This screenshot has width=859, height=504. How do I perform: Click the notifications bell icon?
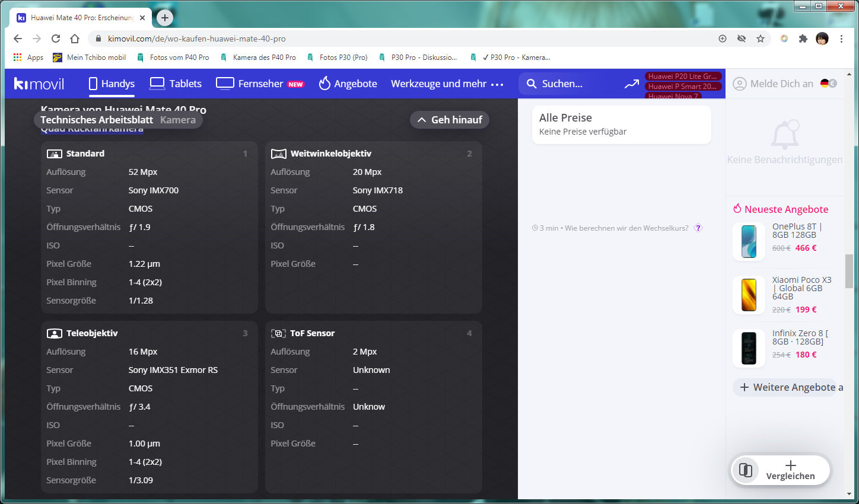coord(784,135)
